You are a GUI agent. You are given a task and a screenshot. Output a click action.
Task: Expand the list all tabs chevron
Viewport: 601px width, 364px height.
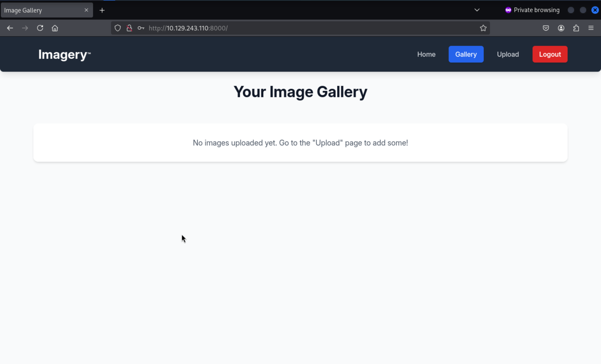click(x=477, y=10)
